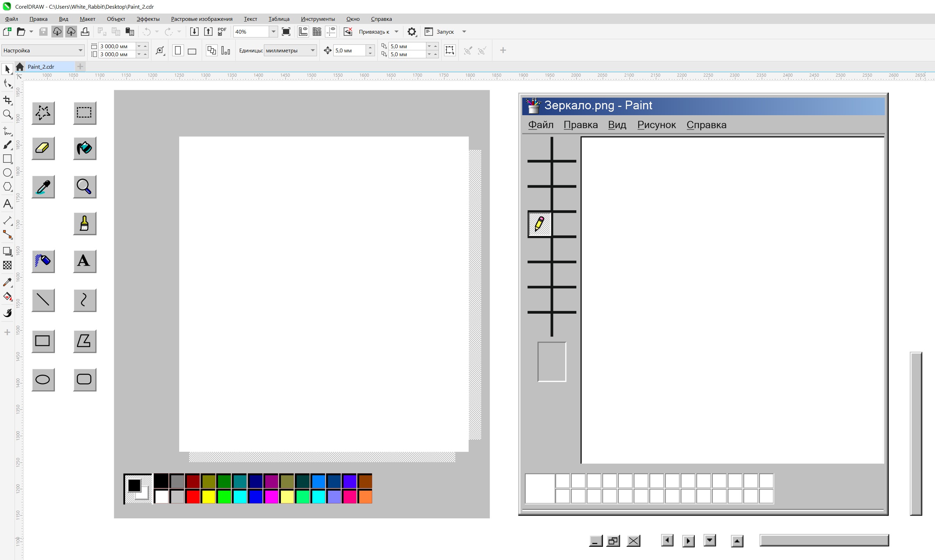Click the Publish to PDF icon
The width and height of the screenshot is (935, 560).
[x=222, y=32]
